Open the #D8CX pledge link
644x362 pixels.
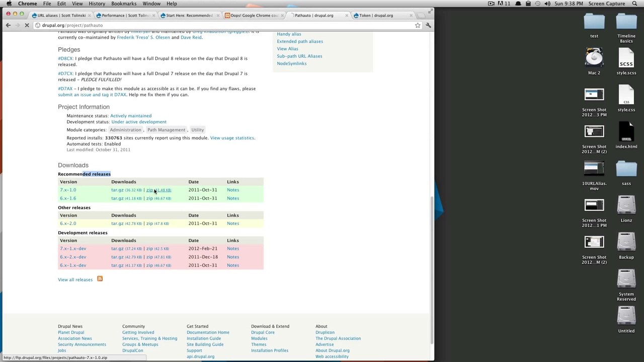[65, 58]
